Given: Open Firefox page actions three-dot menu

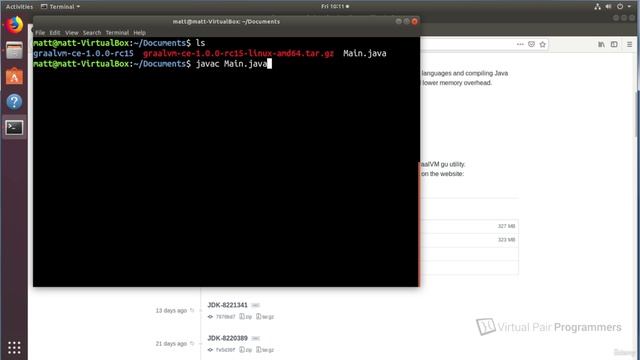Looking at the screenshot, I should pyautogui.click(x=520, y=44).
